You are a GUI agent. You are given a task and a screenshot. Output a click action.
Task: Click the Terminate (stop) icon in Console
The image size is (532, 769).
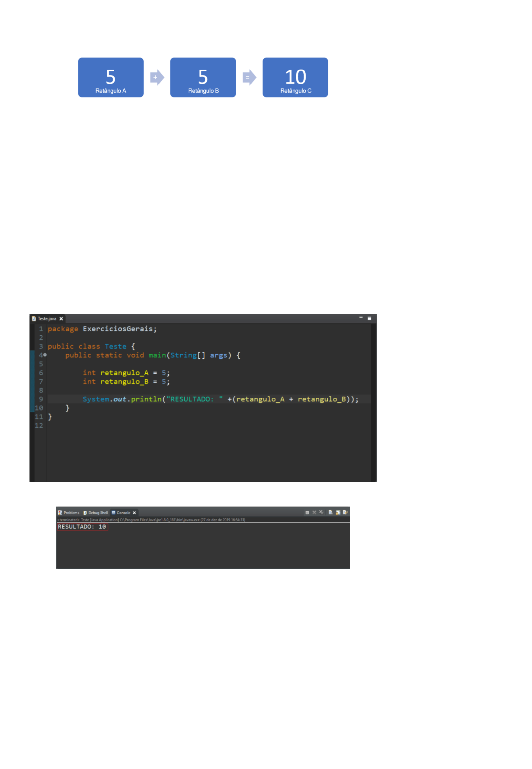(x=307, y=513)
